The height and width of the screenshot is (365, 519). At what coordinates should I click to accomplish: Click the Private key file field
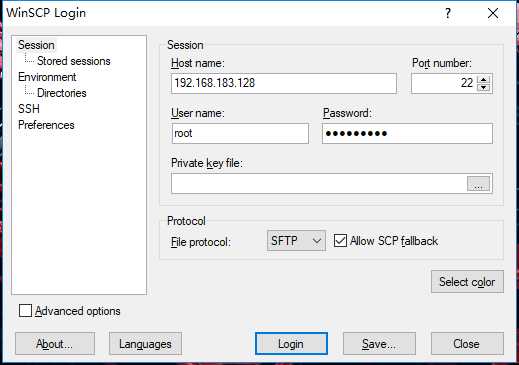[x=319, y=183]
